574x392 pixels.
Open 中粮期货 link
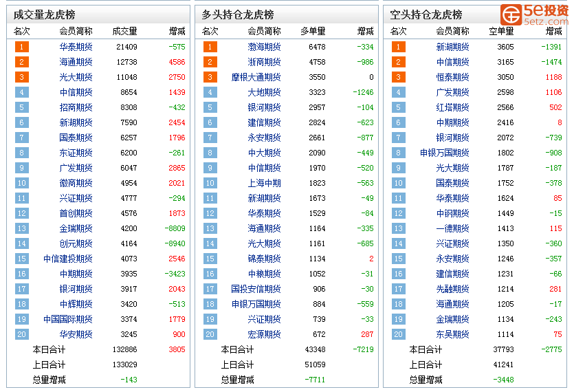(x=264, y=274)
